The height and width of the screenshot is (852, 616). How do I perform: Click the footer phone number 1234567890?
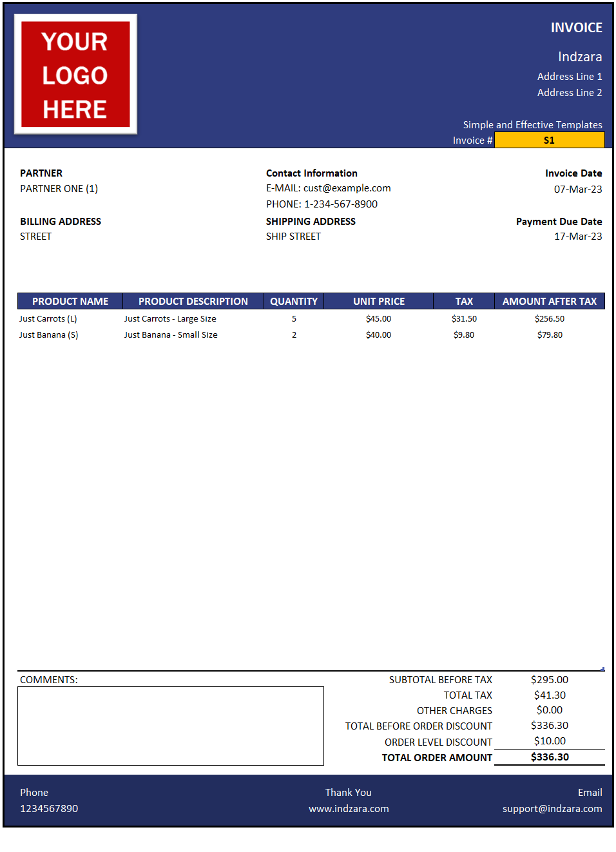point(49,808)
